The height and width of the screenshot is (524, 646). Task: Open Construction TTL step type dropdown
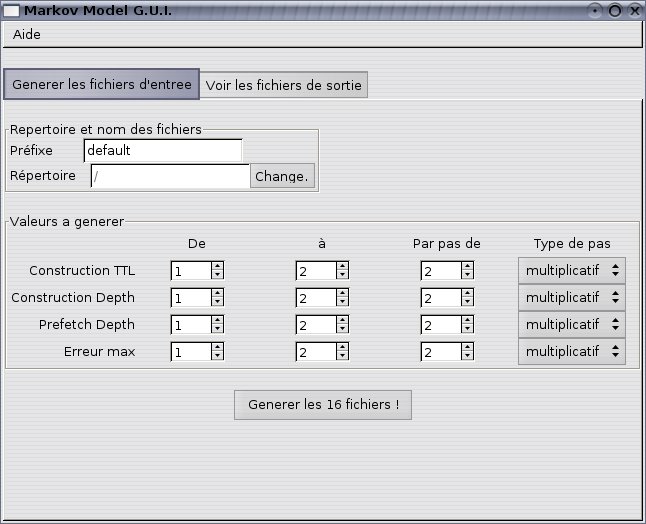pyautogui.click(x=571, y=270)
